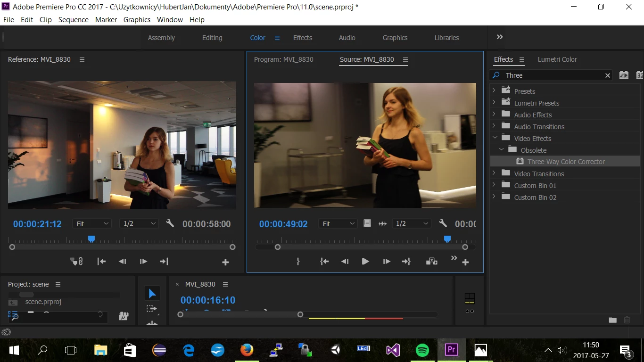
Task: Collapse the Video Effects folder
Action: (x=495, y=138)
